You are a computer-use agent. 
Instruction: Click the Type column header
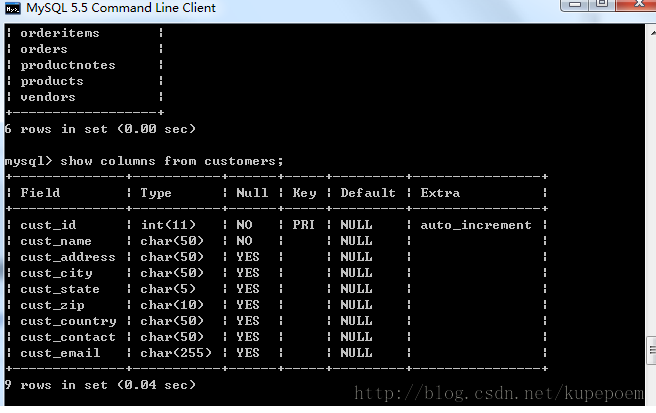156,193
